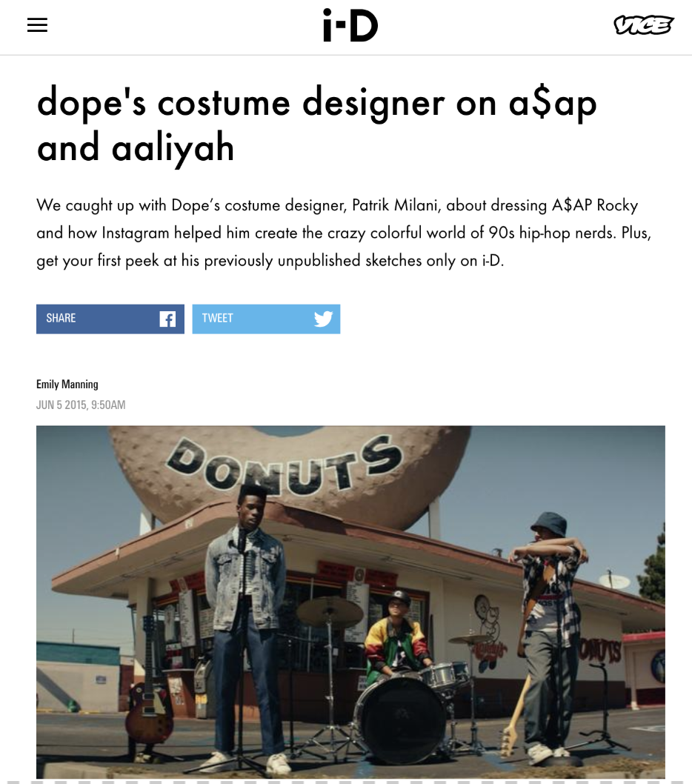Click the Twitter bird icon
This screenshot has height=784, width=692.
(324, 319)
